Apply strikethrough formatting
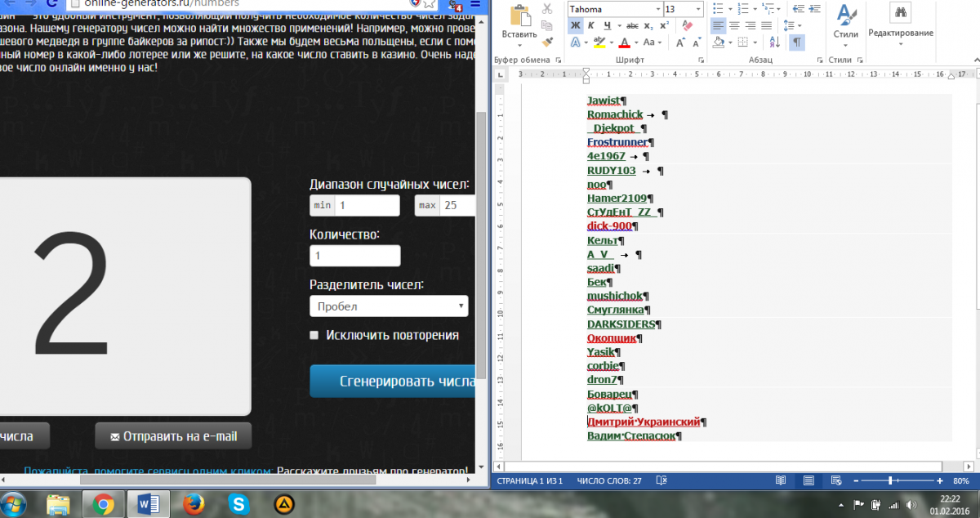This screenshot has width=980, height=518. point(632,25)
